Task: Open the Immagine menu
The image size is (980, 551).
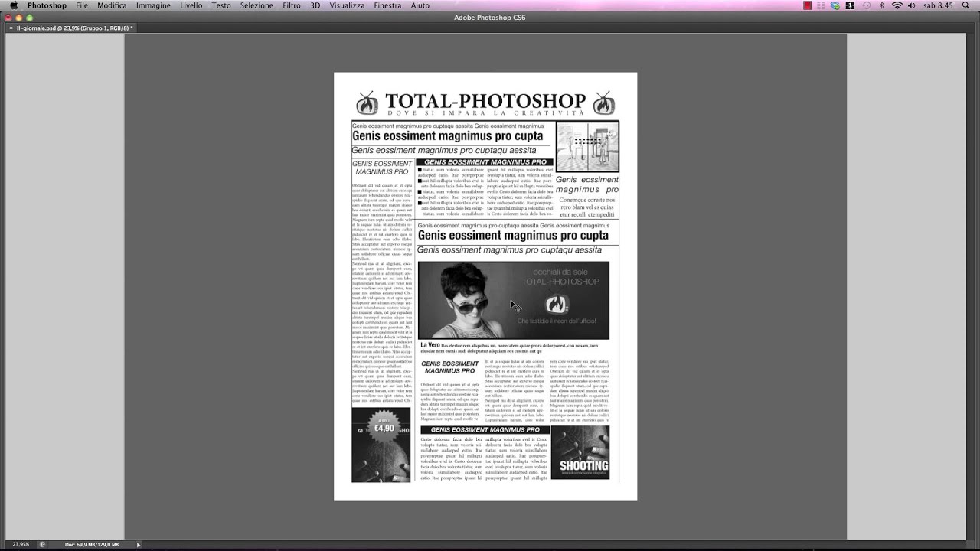Action: click(153, 5)
